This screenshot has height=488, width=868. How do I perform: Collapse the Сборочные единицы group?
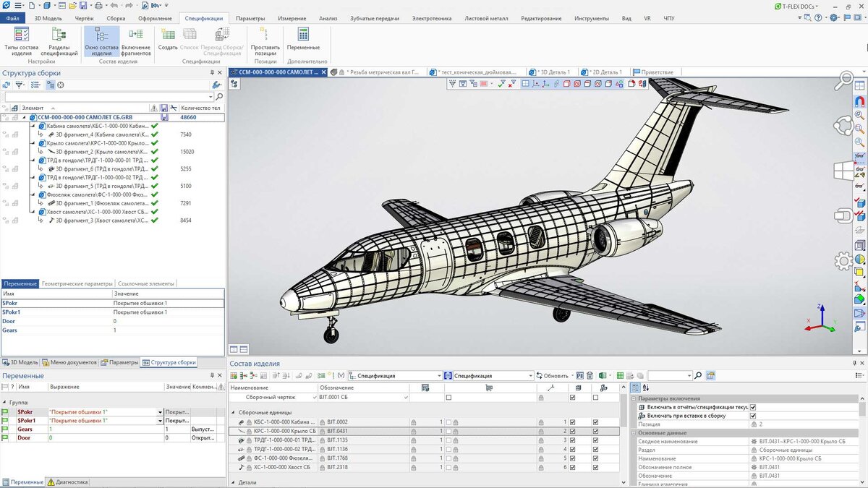point(233,412)
